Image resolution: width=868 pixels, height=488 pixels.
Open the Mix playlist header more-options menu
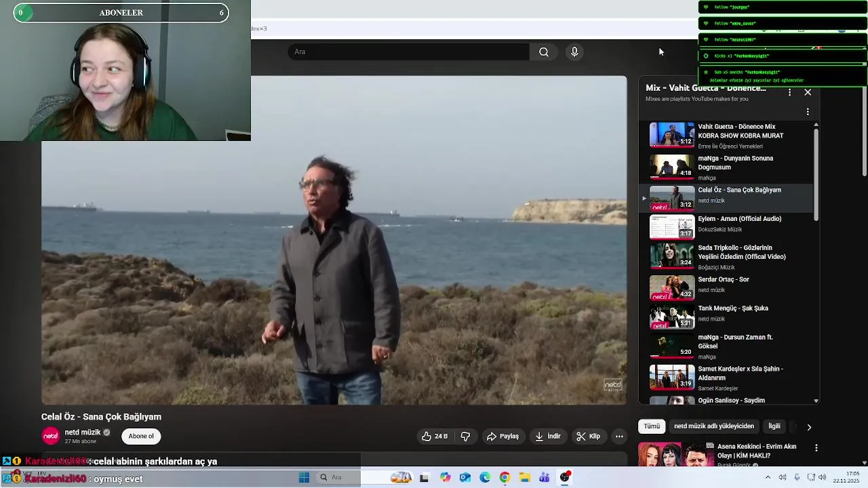(789, 92)
